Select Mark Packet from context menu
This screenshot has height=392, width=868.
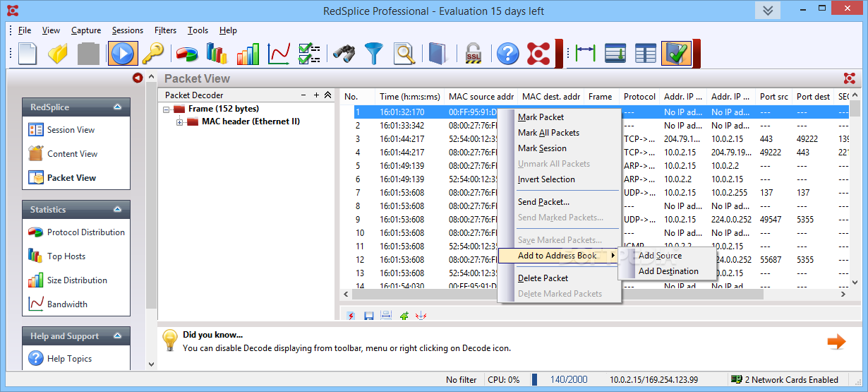(560, 117)
